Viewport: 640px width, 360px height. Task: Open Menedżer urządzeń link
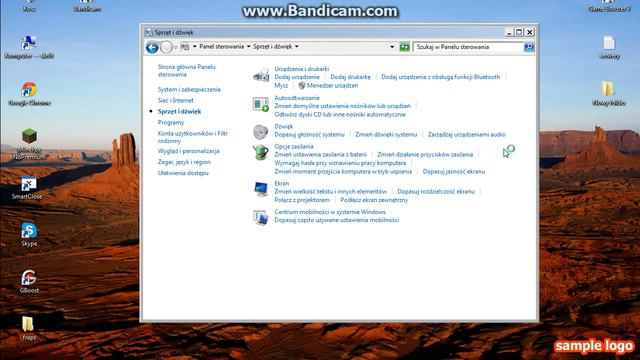pos(332,85)
